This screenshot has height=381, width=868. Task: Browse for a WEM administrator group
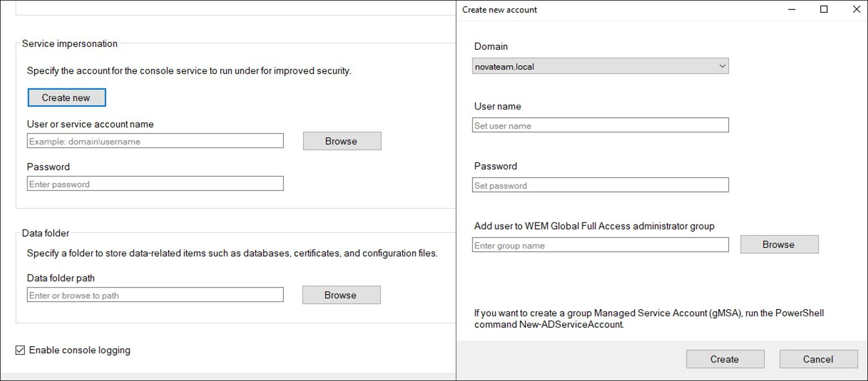coord(778,244)
